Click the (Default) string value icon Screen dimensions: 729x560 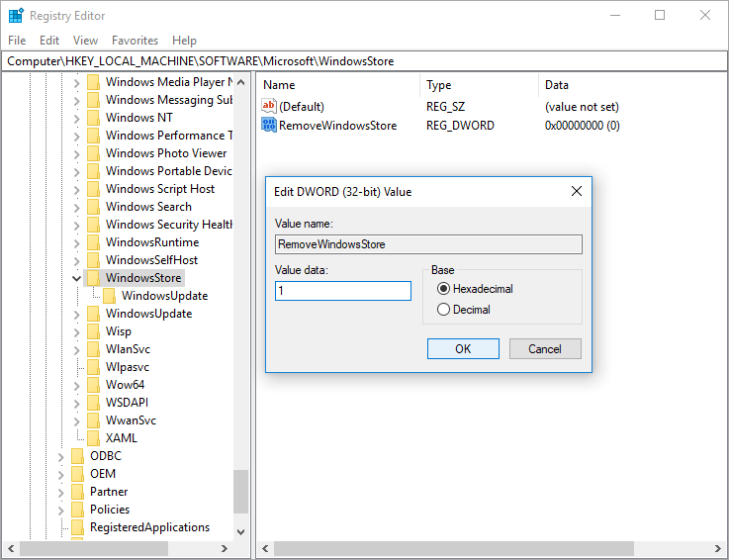[x=269, y=106]
